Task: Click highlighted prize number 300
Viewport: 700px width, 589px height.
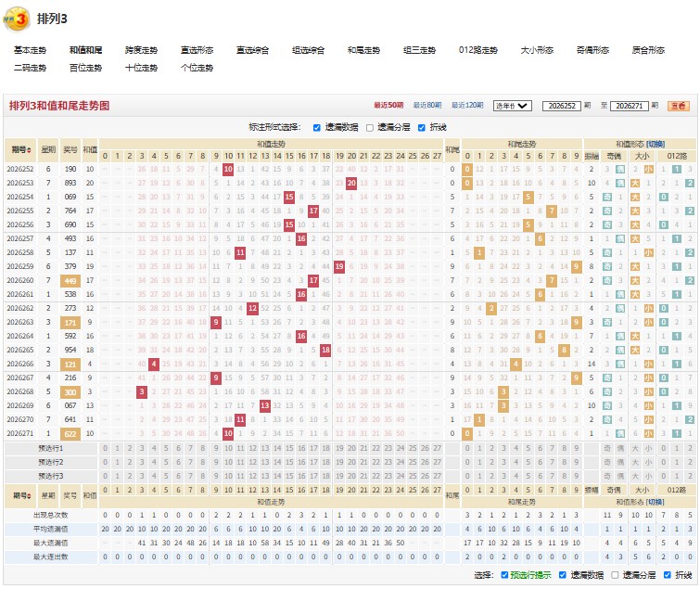Action: pyautogui.click(x=70, y=392)
